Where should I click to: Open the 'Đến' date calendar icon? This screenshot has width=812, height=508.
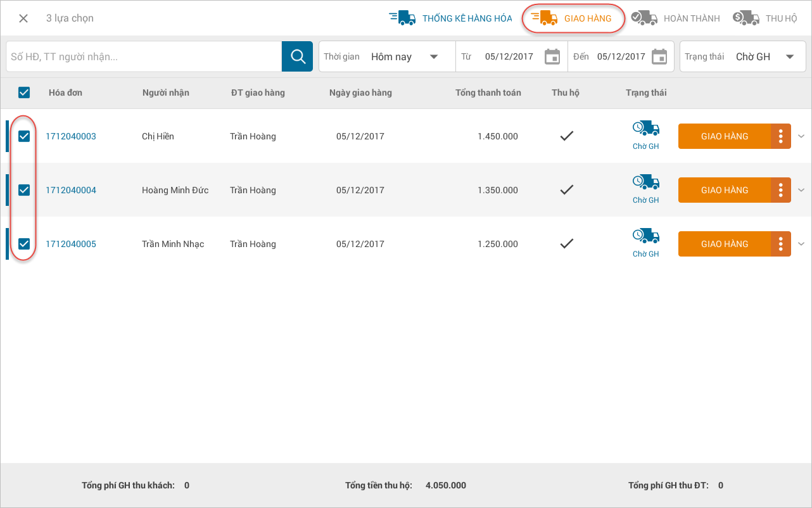pyautogui.click(x=659, y=56)
